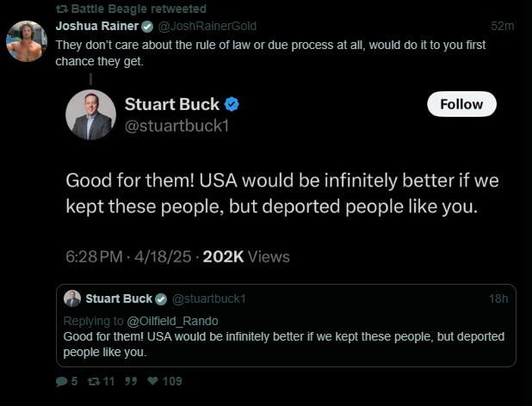Retweet using the retweet arrows icon
532x406 pixels.
point(95,381)
